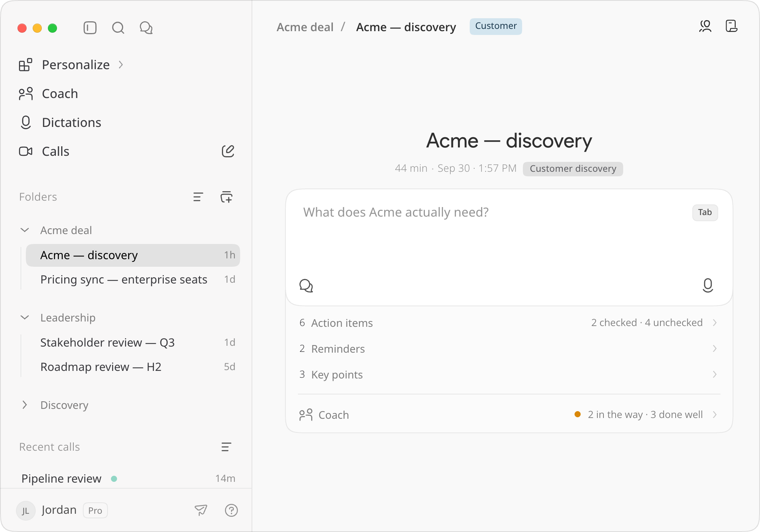This screenshot has width=760, height=532.
Task: Click the Acme deal breadcrumb link
Action: (x=305, y=27)
